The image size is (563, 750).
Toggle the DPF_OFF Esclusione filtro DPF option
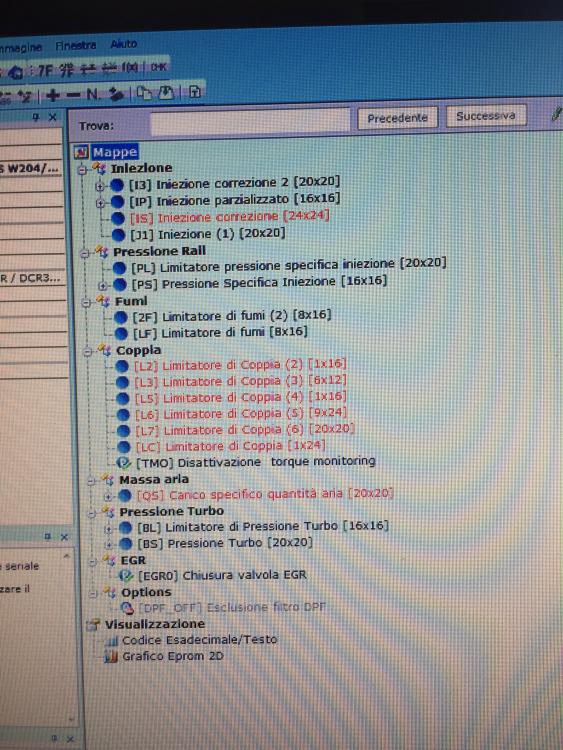[127, 608]
